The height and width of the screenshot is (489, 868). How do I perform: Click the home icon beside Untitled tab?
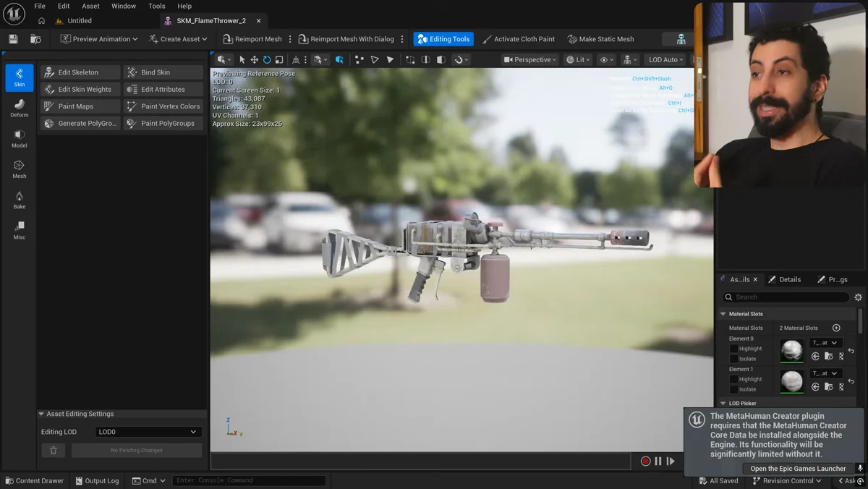click(x=41, y=21)
